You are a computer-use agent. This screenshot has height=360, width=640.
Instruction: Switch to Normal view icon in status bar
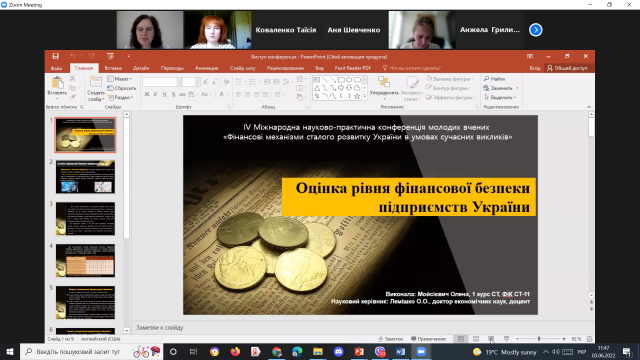coord(461,339)
